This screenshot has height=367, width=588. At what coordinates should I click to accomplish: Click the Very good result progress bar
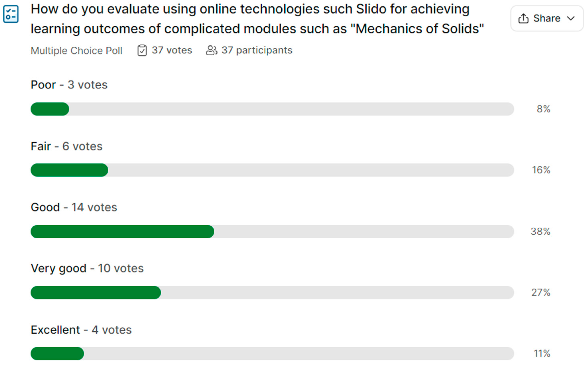coord(272,293)
